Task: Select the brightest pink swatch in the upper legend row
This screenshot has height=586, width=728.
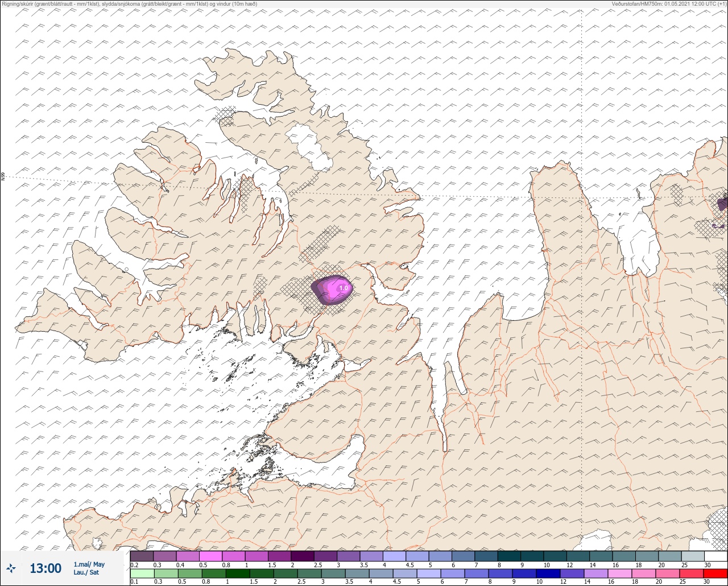Action: click(210, 556)
